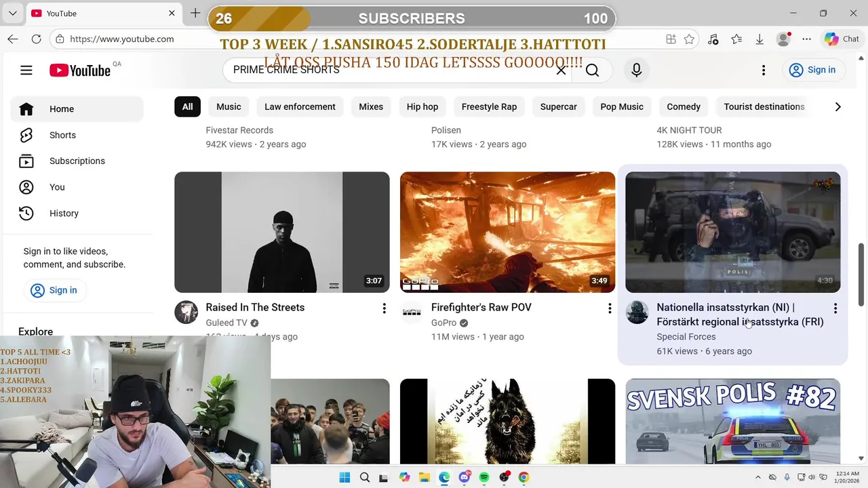Select the Hip hop filter chip

point(422,106)
